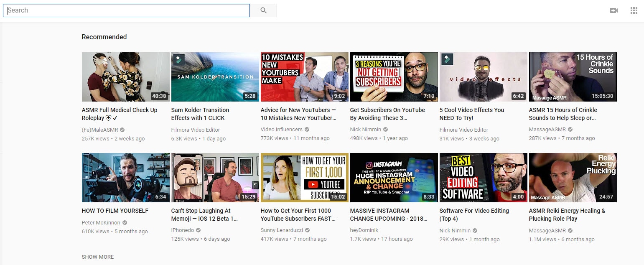
Task: Focus the Search input field
Action: [127, 10]
